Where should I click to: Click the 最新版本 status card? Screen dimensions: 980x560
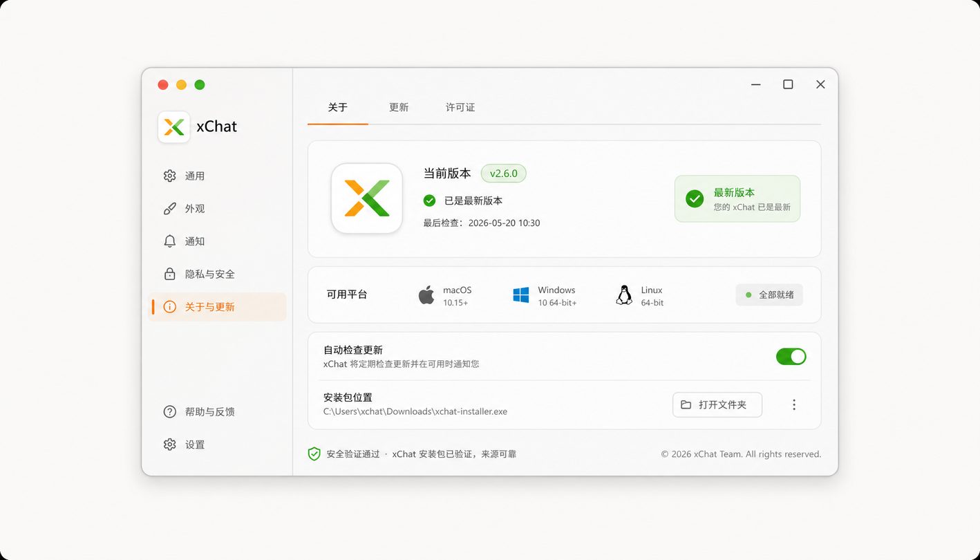point(737,199)
